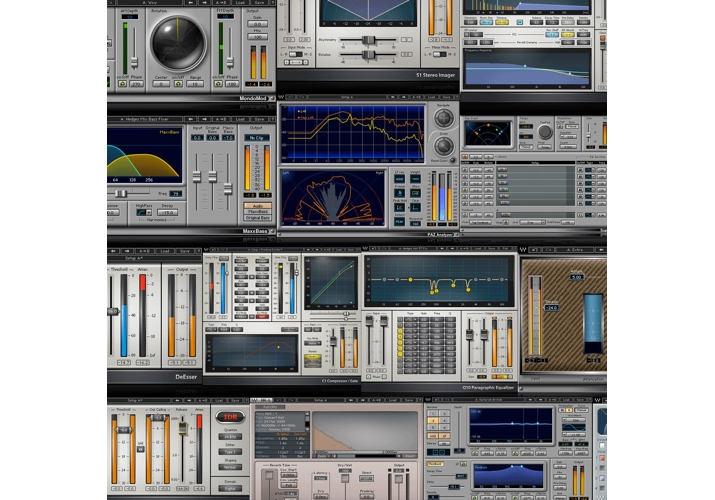The image size is (715, 500).
Task: Switch S1 Input Mode L-R/M-S toggle
Action: tap(295, 54)
